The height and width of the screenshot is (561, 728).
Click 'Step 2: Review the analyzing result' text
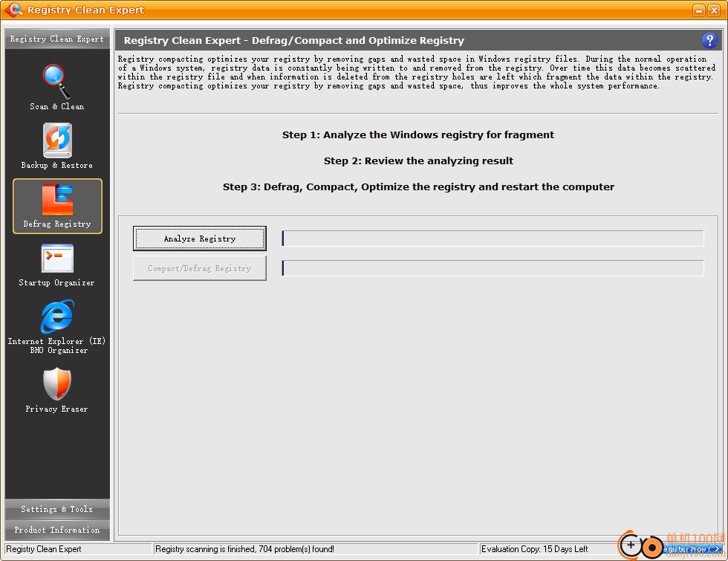click(418, 161)
